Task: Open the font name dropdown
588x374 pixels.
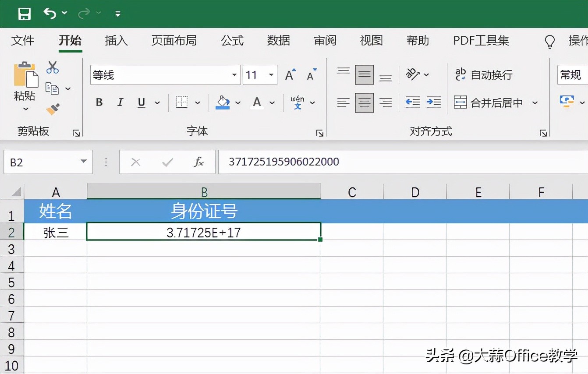Action: [x=234, y=74]
